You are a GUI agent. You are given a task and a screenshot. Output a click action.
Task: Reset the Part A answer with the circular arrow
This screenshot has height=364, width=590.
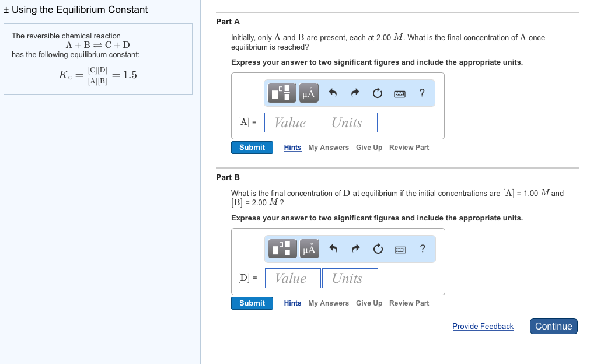[x=378, y=93]
